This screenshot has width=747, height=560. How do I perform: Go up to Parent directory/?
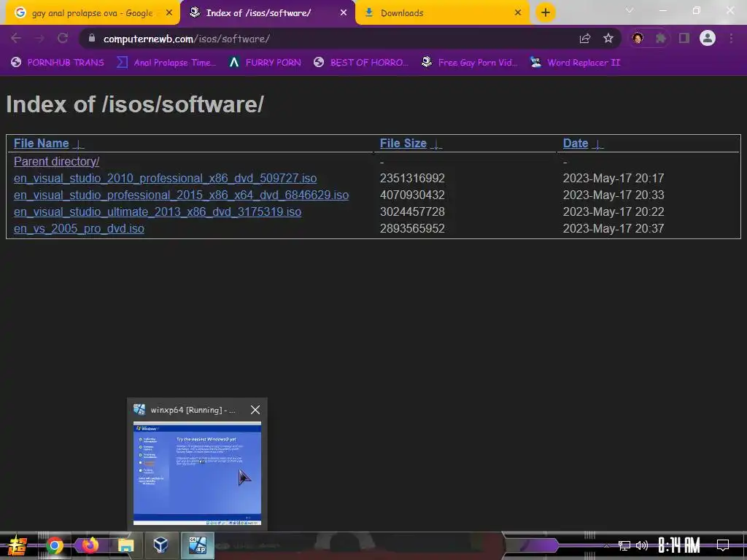pyautogui.click(x=57, y=161)
